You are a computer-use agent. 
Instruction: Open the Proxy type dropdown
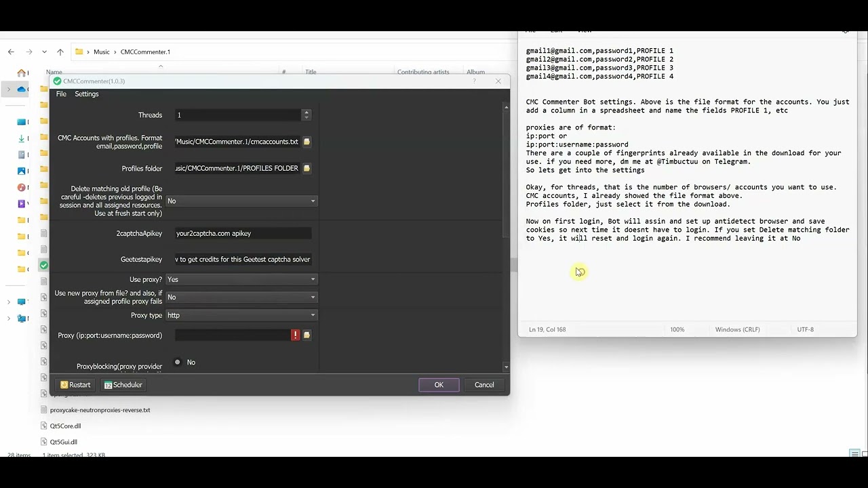point(242,315)
